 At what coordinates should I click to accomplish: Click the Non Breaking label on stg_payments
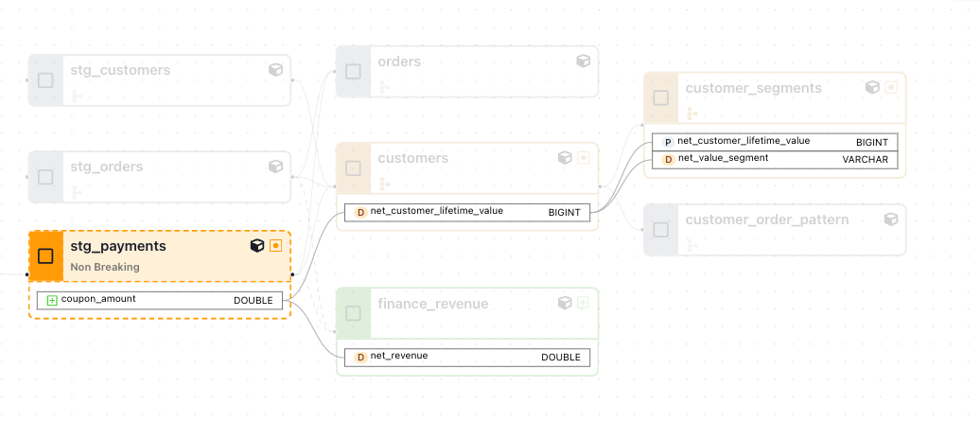(105, 267)
